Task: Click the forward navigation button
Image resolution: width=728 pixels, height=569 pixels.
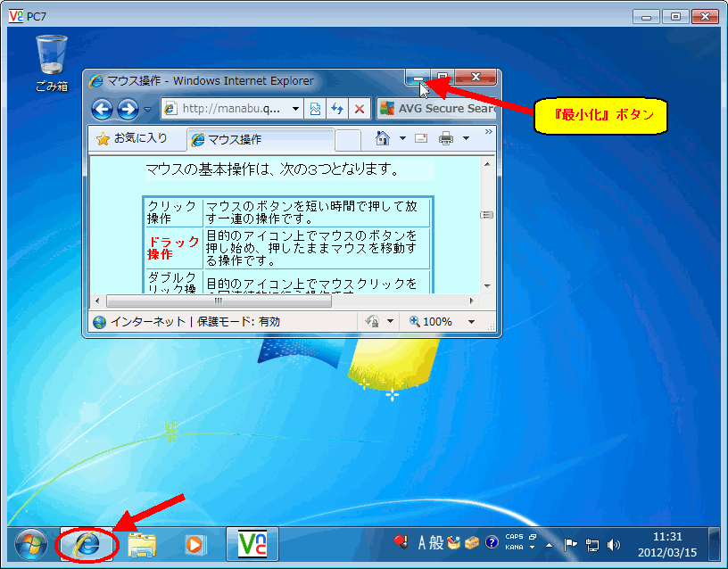Action: click(128, 109)
